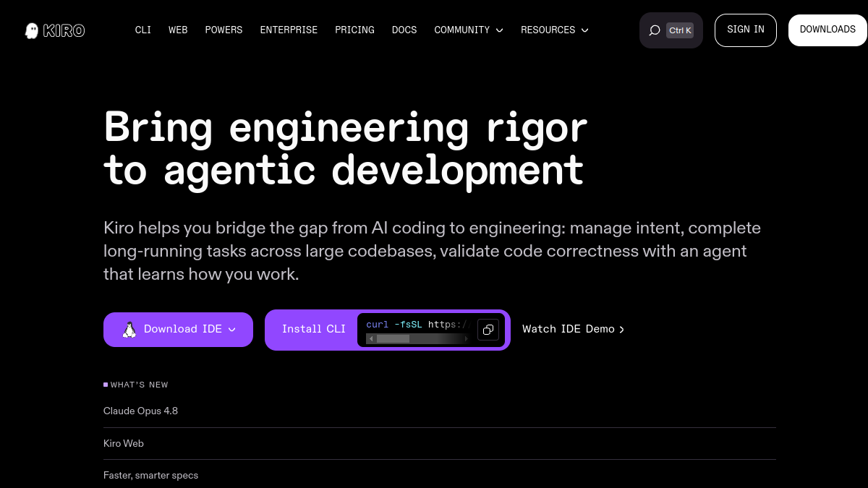This screenshot has width=868, height=488.
Task: Open DOCS from the top navigation
Action: pyautogui.click(x=404, y=30)
